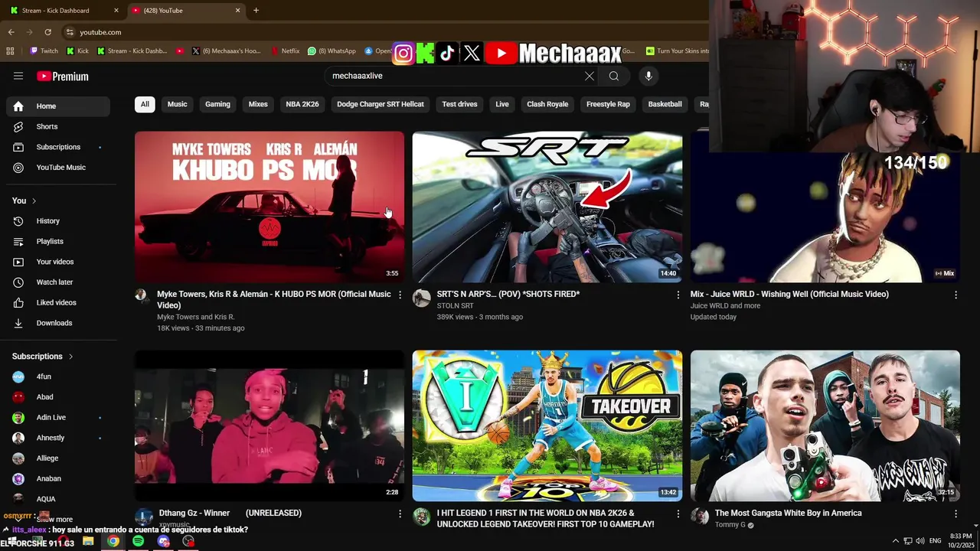Screen dimensions: 980x551
Task: Open Discord from the taskbar
Action: [x=163, y=541]
